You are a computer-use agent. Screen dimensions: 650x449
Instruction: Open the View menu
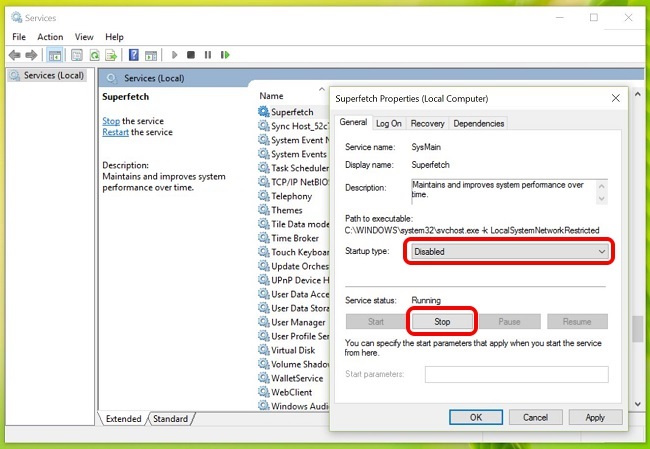click(x=86, y=37)
